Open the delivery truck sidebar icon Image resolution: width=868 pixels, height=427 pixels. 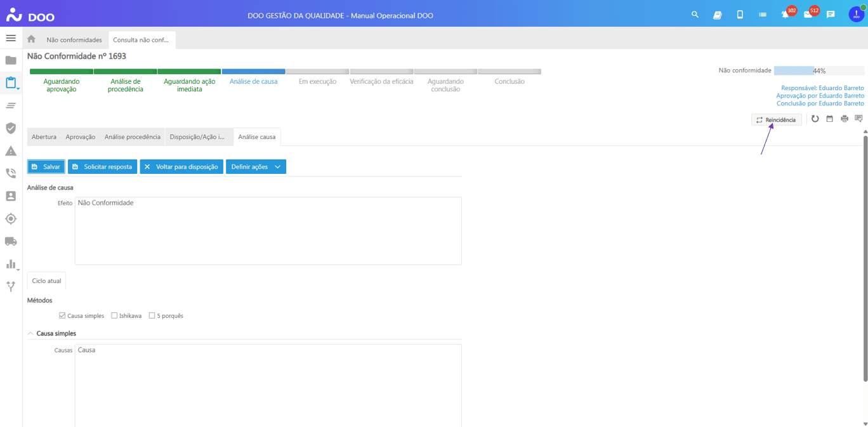[11, 242]
